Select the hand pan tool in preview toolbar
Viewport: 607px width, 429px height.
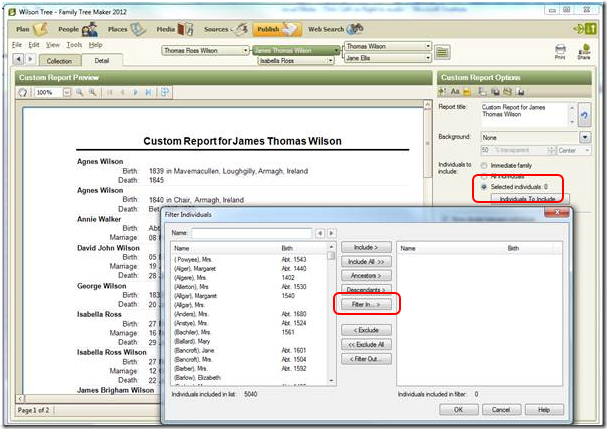tap(23, 93)
